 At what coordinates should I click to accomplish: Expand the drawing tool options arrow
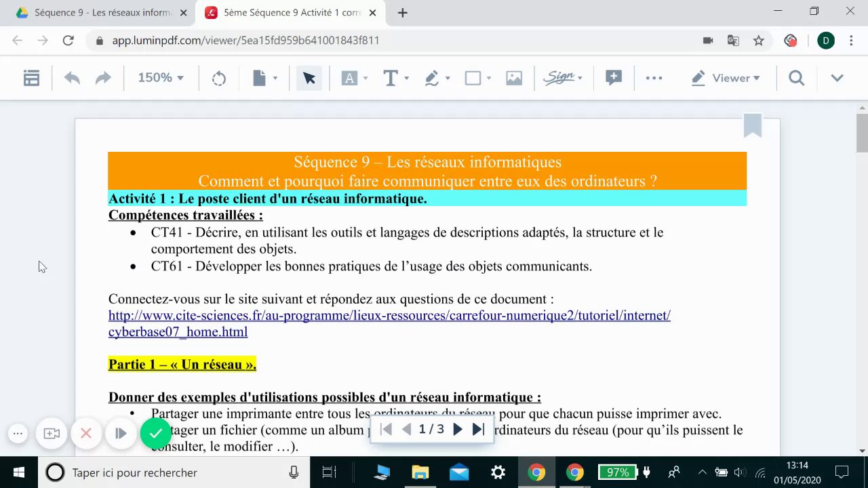click(448, 79)
